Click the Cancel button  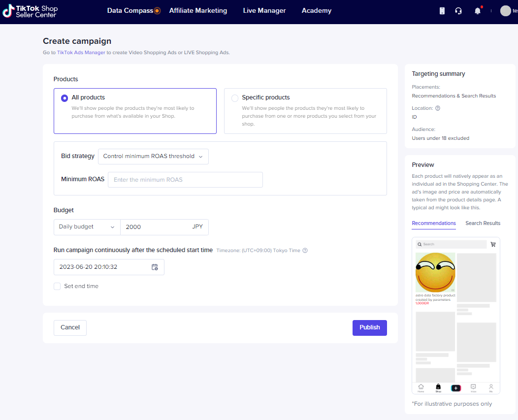point(70,327)
